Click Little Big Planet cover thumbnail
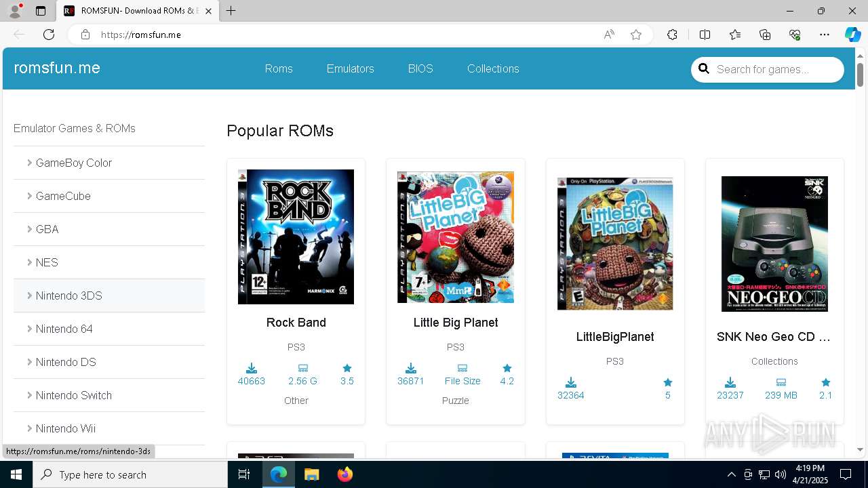The height and width of the screenshot is (488, 868). click(456, 237)
